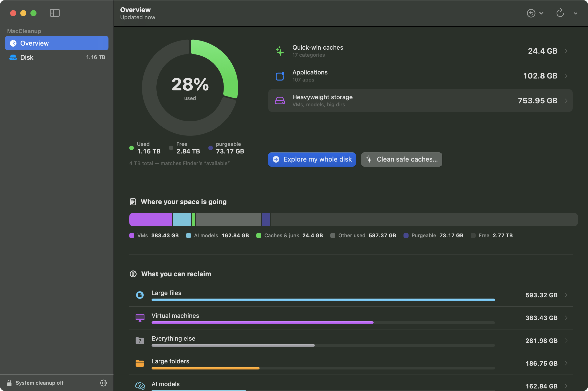Viewport: 588px width, 391px height.
Task: Click the 162.84 GB AI models row value
Action: coord(541,386)
